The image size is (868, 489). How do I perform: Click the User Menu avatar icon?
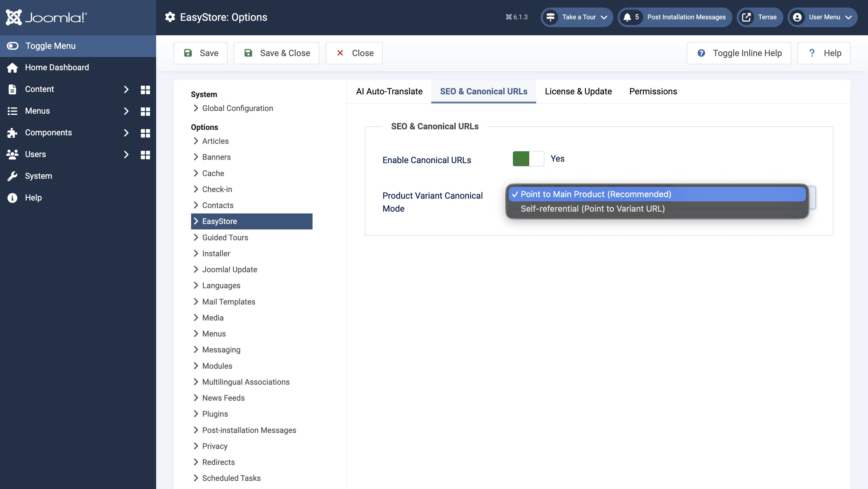tap(797, 17)
